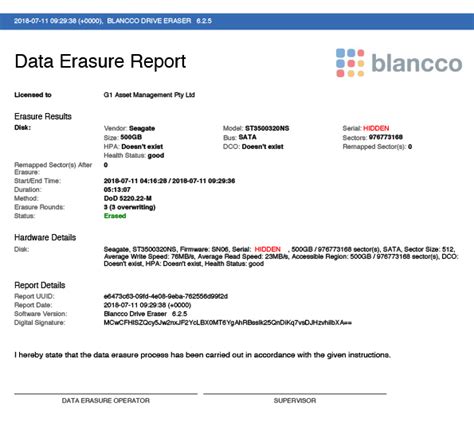The width and height of the screenshot is (474, 445).
Task: Click the green 'Erased' status
Action: point(115,216)
